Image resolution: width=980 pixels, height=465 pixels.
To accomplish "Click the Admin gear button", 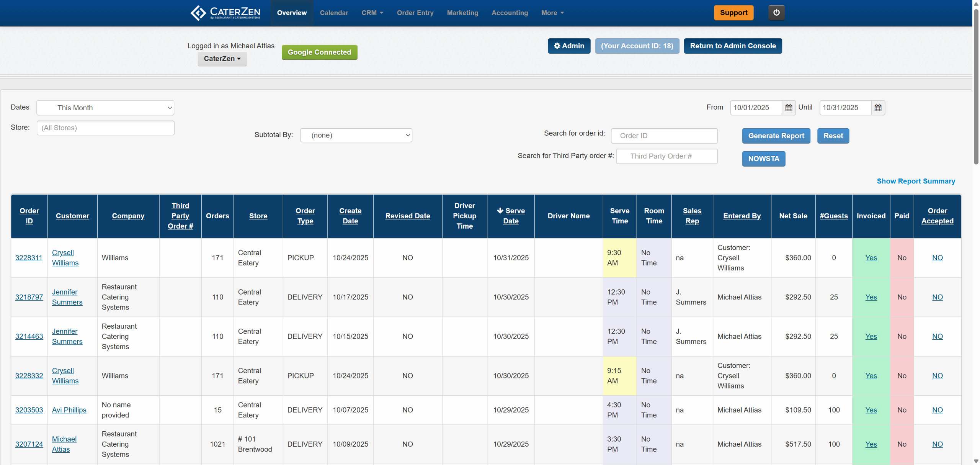I will (569, 46).
